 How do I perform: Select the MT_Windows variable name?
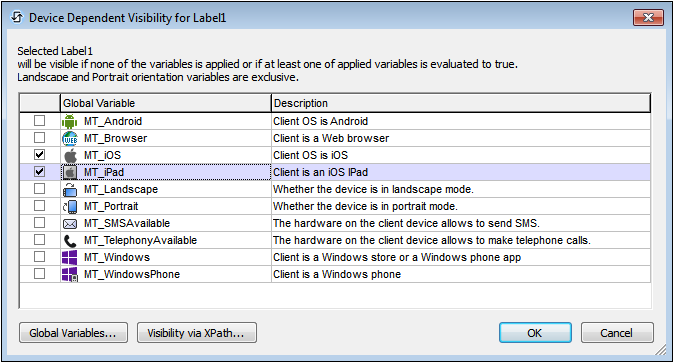116,258
